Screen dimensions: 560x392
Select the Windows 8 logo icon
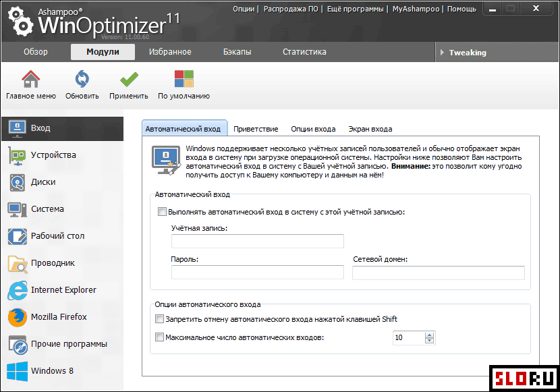17,371
